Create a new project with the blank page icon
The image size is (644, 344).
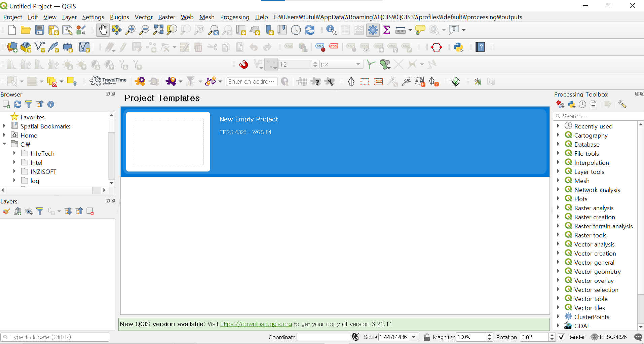pyautogui.click(x=12, y=30)
